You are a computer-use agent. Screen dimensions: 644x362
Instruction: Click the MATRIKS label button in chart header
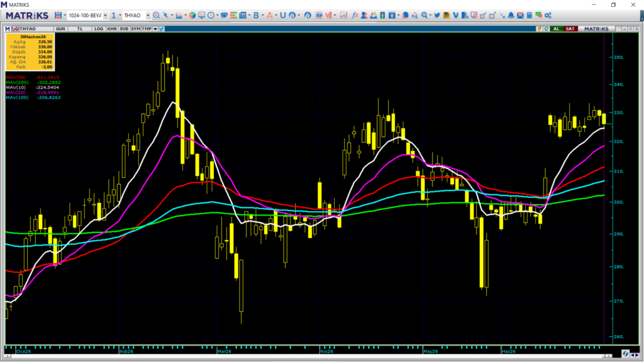596,29
